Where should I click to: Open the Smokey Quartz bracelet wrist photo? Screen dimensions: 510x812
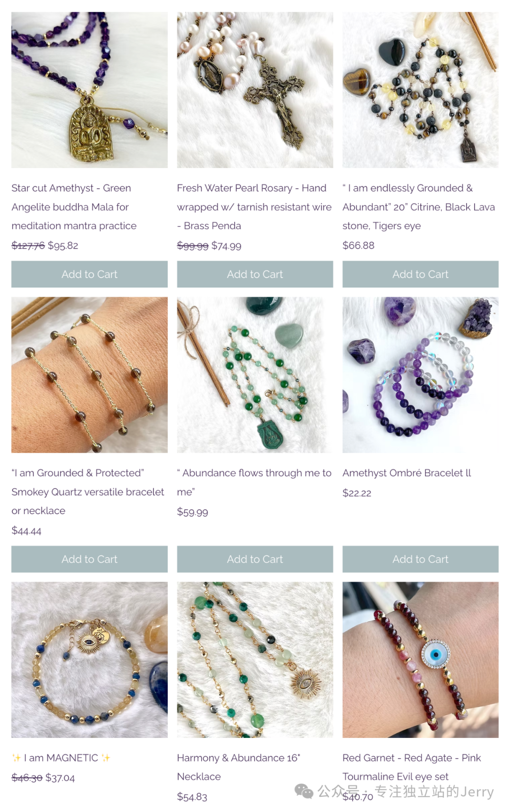[x=89, y=375]
